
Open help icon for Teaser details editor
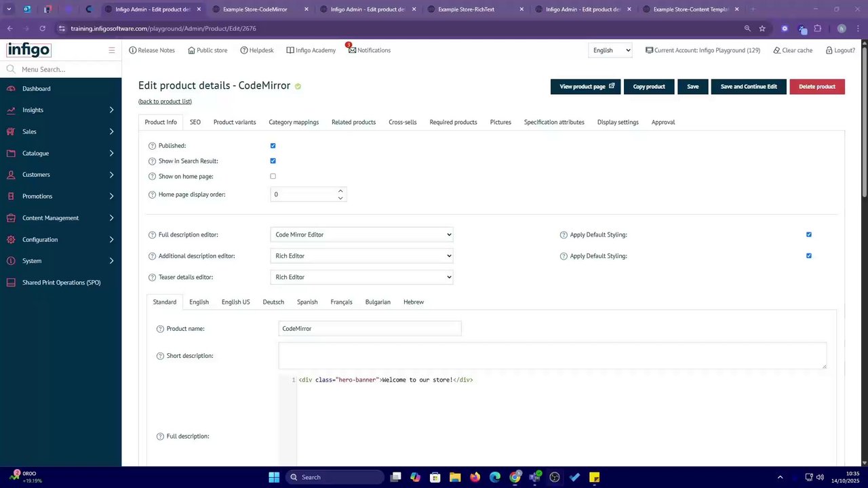point(152,277)
